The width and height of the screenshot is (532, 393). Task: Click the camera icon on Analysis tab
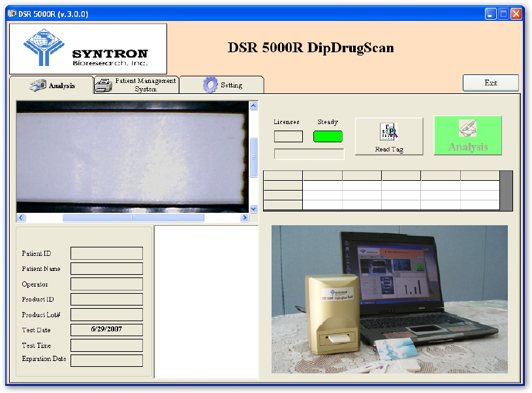click(x=38, y=85)
